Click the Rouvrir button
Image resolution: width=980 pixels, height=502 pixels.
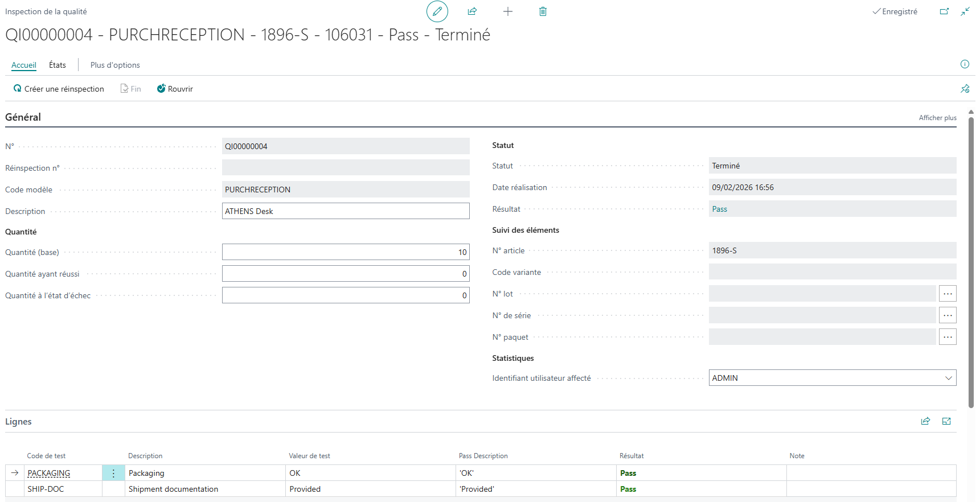(x=175, y=89)
